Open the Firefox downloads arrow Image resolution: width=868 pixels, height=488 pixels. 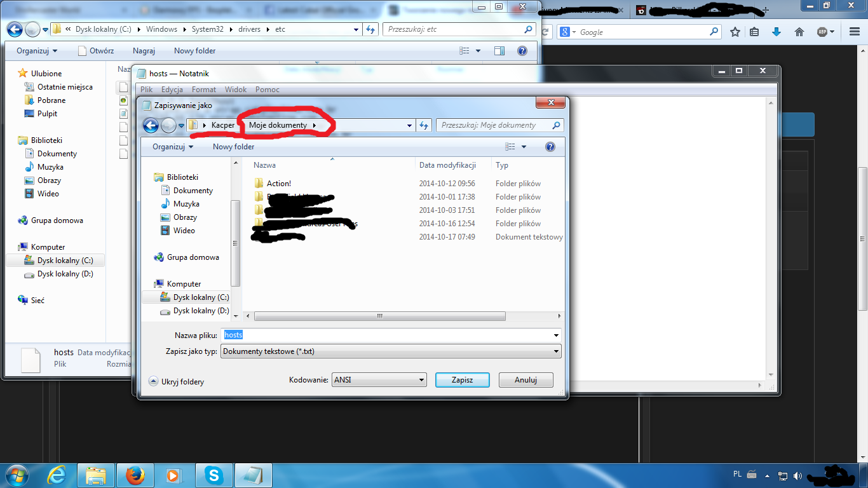tap(776, 32)
